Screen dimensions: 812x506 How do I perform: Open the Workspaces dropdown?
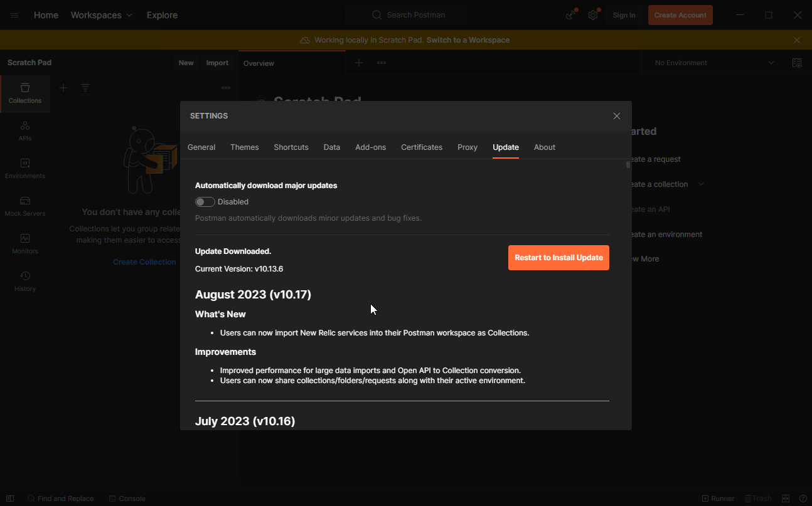101,14
